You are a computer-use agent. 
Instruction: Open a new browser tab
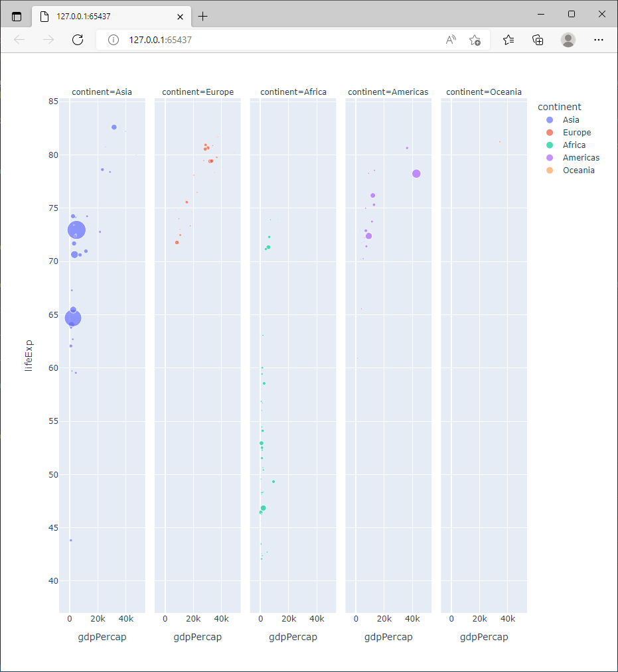tap(202, 17)
